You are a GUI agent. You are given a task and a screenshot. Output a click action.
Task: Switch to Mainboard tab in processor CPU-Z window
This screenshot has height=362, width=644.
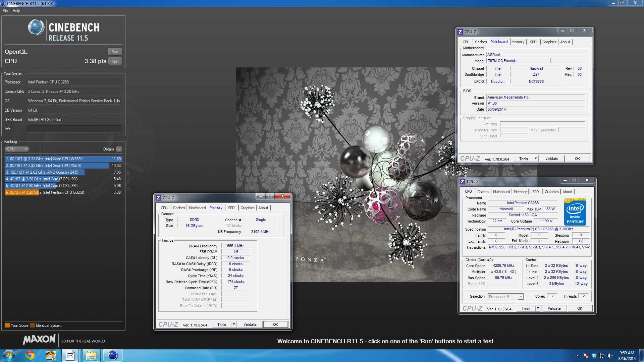point(501,192)
